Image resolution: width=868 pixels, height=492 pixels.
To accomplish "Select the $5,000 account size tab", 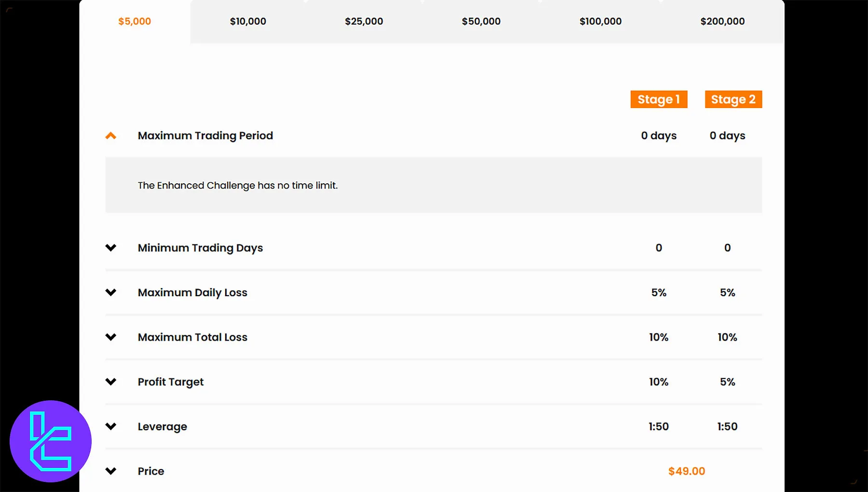I will (135, 21).
